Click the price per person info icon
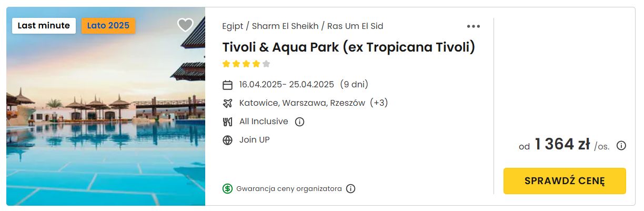 pos(621,146)
